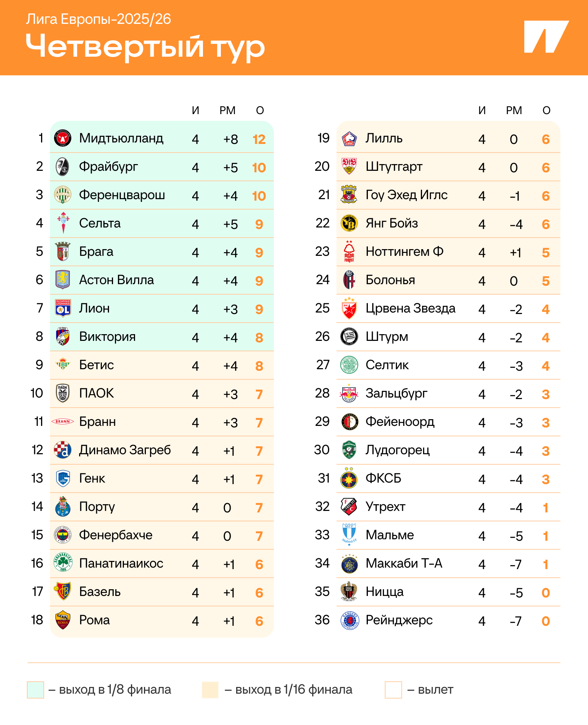Click the team name Фенербахче
The image size is (588, 725).
click(x=116, y=535)
